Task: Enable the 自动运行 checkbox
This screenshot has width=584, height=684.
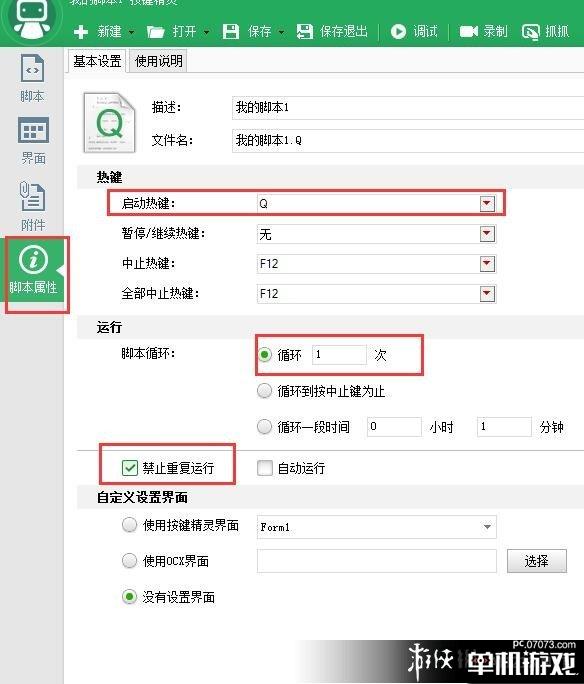Action: pyautogui.click(x=265, y=468)
